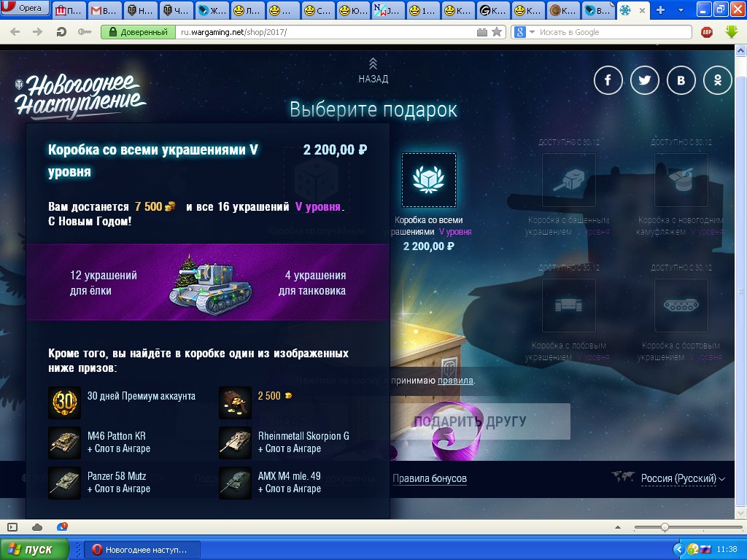Open the downloads green arrow icon
Viewport: 747px width, 560px height.
[x=731, y=32]
